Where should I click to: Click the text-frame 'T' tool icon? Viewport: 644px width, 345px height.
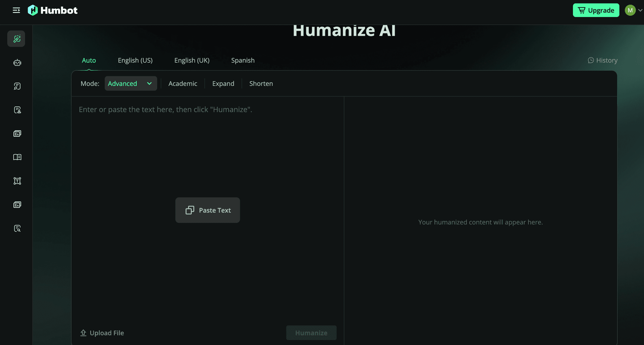(16, 181)
